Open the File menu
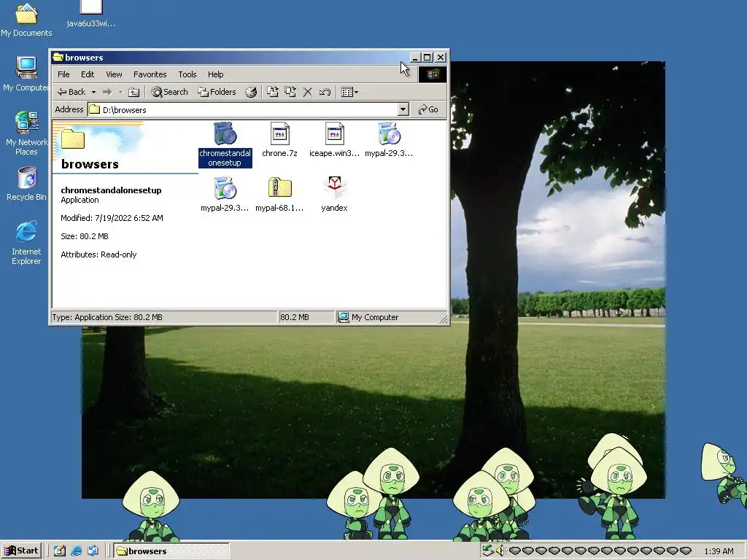This screenshot has height=560, width=747. click(63, 74)
